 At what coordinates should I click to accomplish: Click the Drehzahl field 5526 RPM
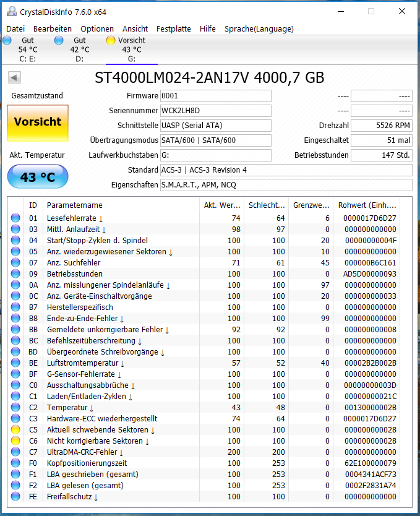point(382,126)
